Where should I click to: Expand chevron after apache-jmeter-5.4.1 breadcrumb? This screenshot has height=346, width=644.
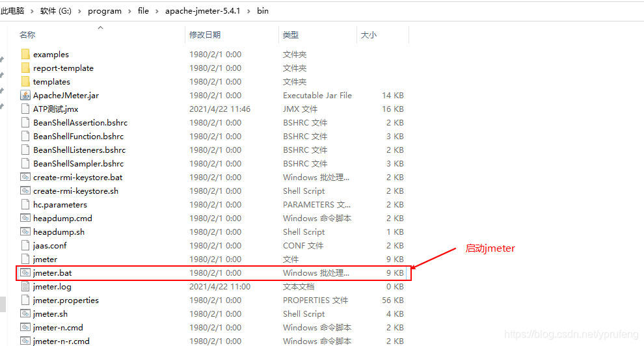pos(248,11)
